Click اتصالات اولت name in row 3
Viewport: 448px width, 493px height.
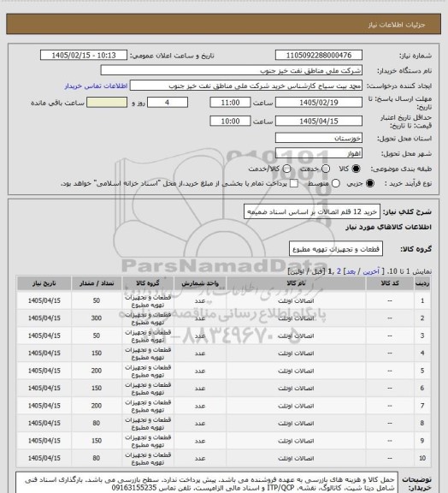[x=296, y=336]
